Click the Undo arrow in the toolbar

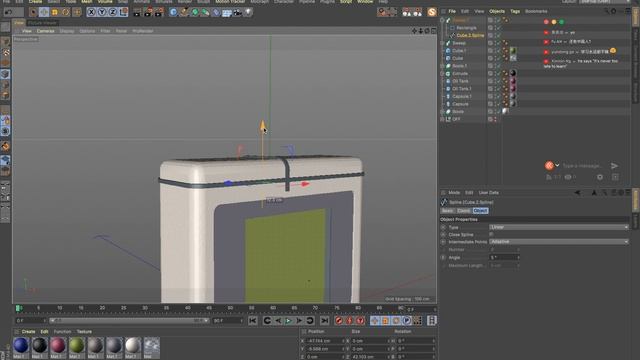pyautogui.click(x=8, y=12)
